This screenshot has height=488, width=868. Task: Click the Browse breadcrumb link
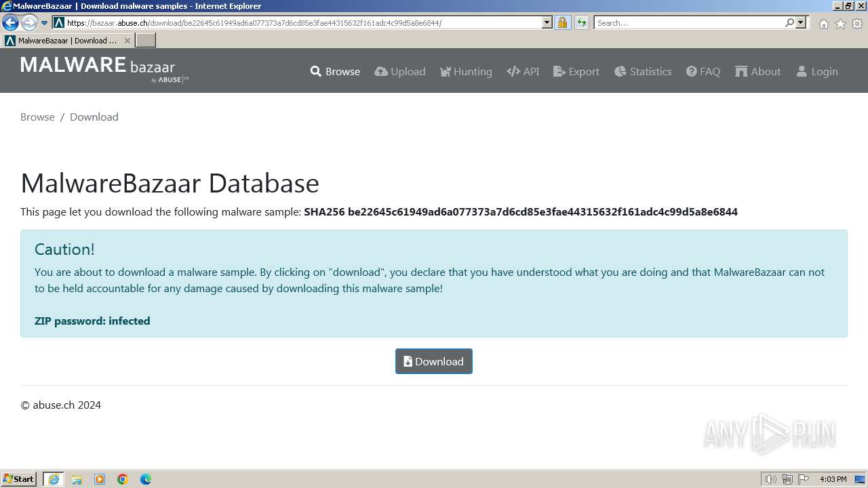(x=37, y=117)
